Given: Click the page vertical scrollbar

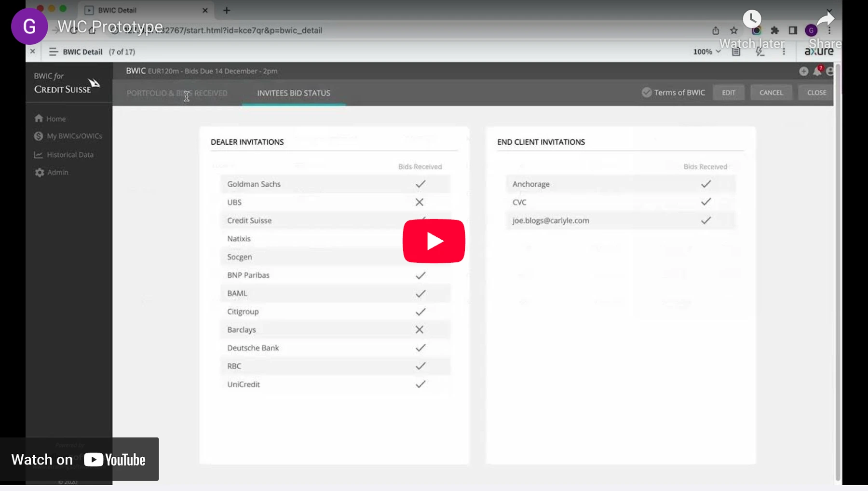Looking at the screenshot, I should point(838,273).
